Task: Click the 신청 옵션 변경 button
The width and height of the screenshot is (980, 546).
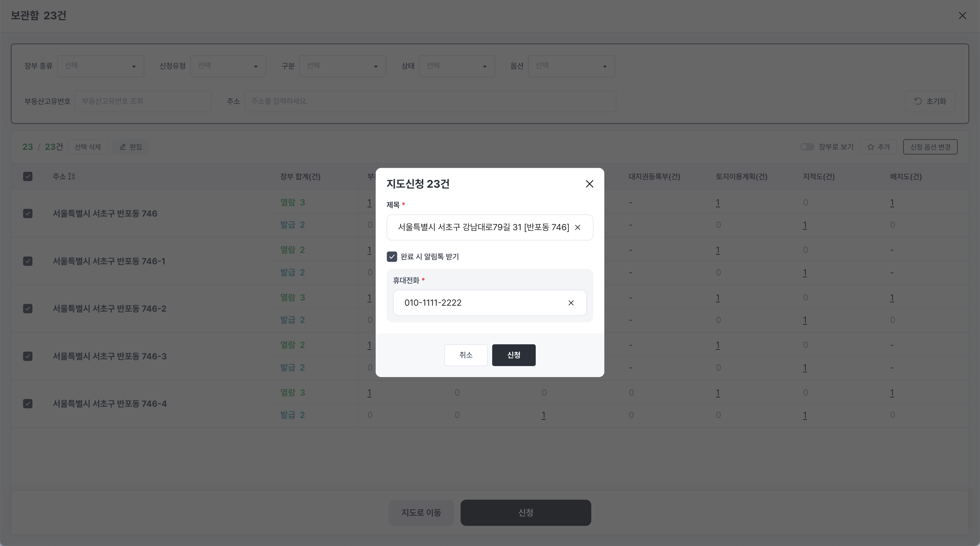Action: point(930,147)
